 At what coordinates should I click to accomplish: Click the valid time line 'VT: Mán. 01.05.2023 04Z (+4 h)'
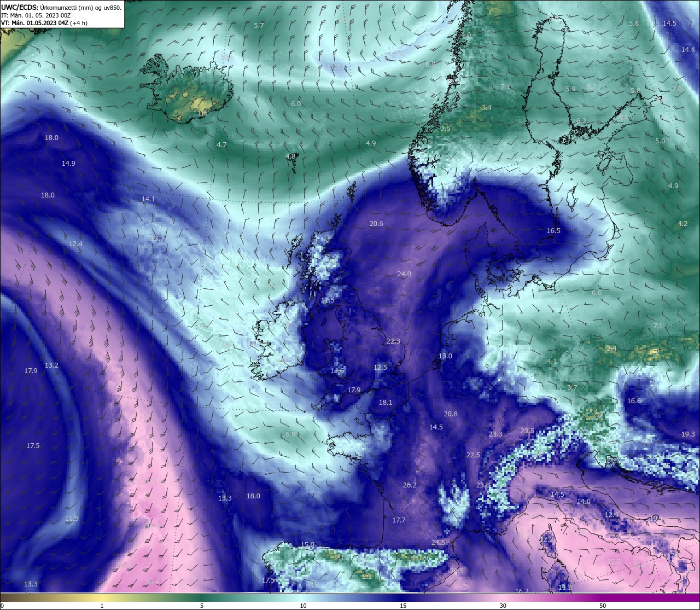[x=44, y=23]
